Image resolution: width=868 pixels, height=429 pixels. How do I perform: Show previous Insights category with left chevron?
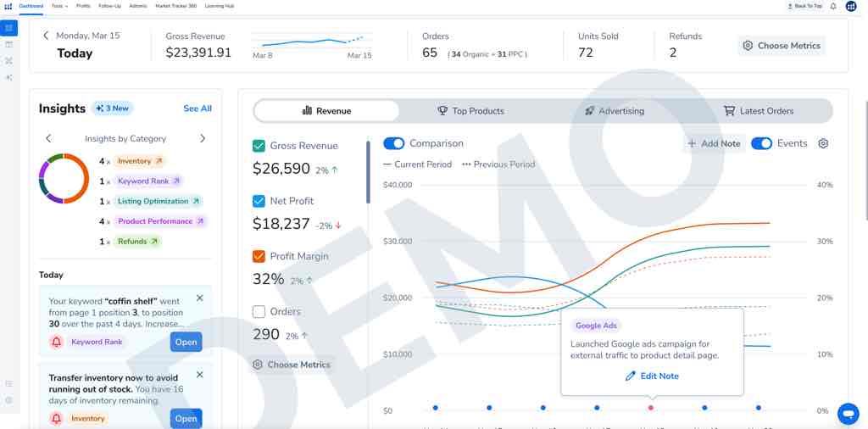pos(48,138)
